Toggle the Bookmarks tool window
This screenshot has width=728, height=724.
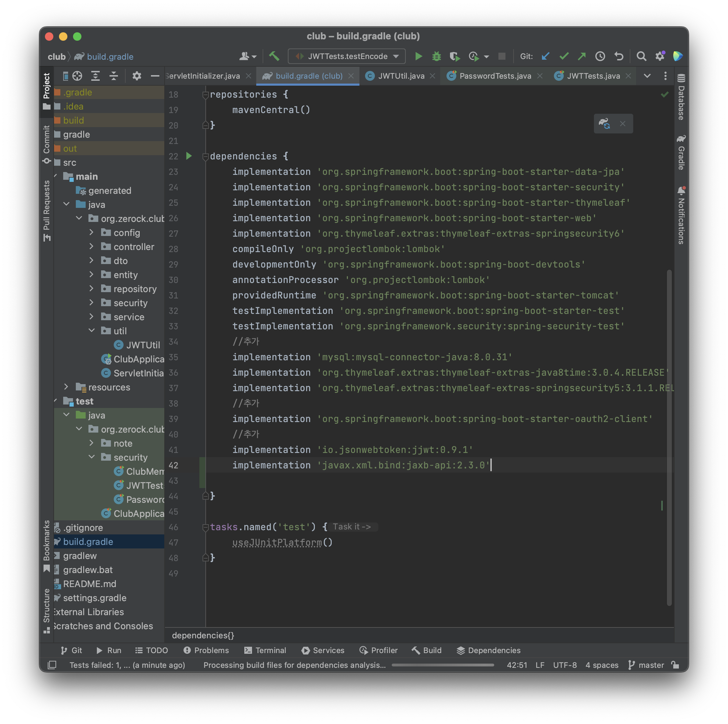point(46,546)
